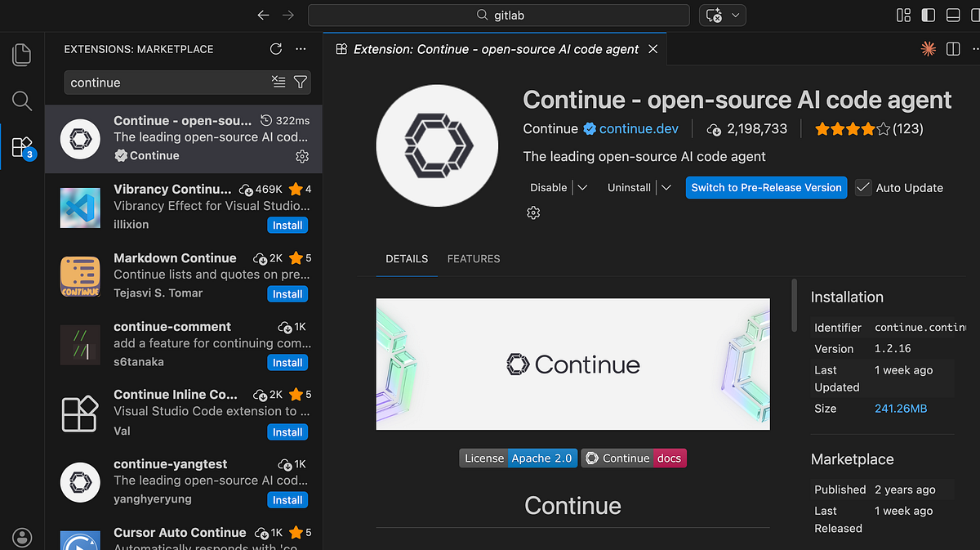980x550 pixels.
Task: Close the Extension: Continue tab
Action: 653,49
